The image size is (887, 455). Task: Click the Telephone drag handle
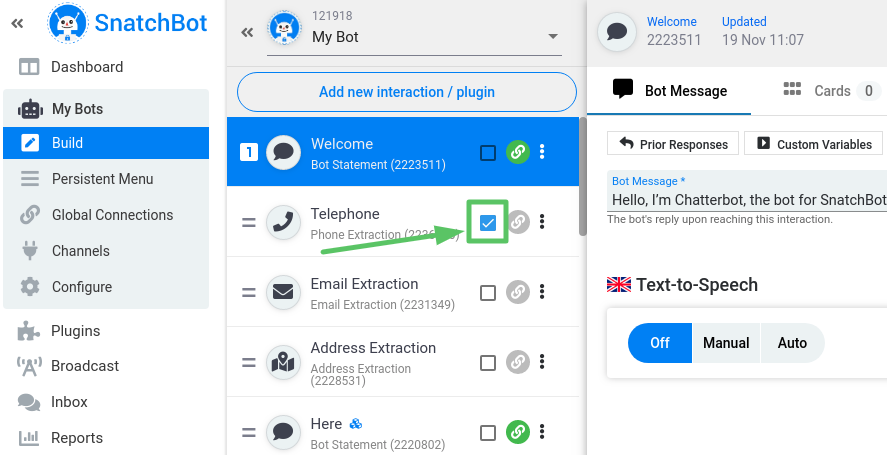point(249,223)
